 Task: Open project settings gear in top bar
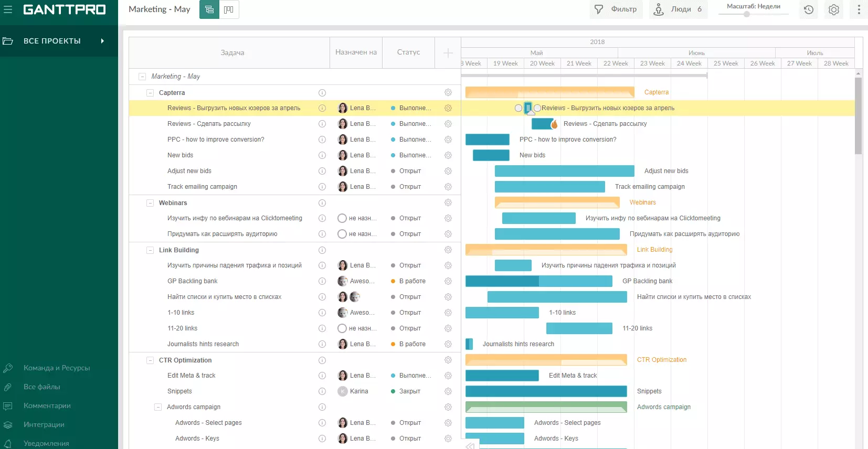tap(834, 9)
